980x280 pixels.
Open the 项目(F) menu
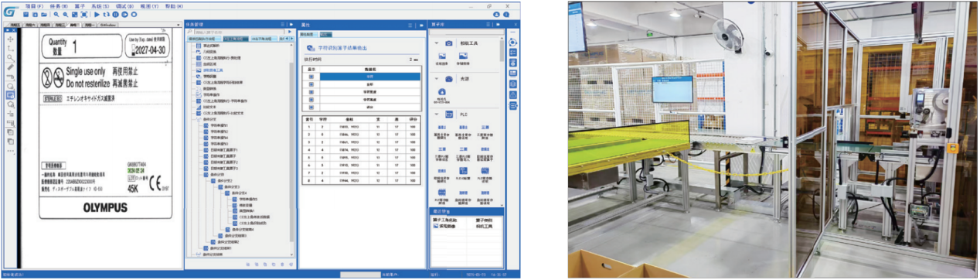coord(34,6)
